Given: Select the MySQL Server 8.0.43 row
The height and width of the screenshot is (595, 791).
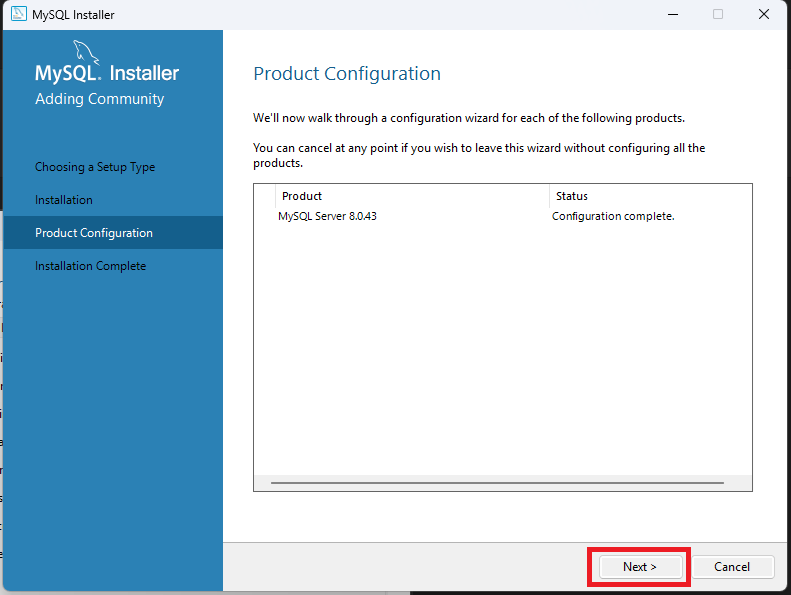Looking at the screenshot, I should tap(502, 216).
